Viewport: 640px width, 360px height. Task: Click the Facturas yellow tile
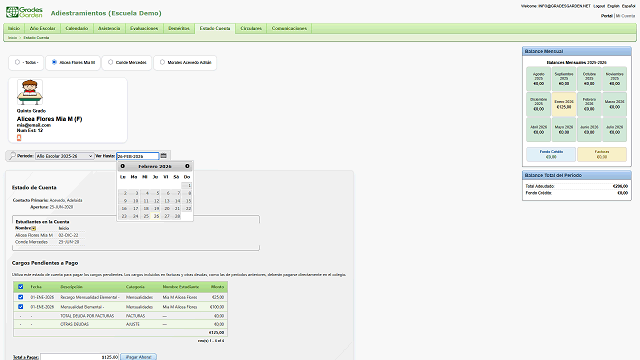[x=602, y=154]
